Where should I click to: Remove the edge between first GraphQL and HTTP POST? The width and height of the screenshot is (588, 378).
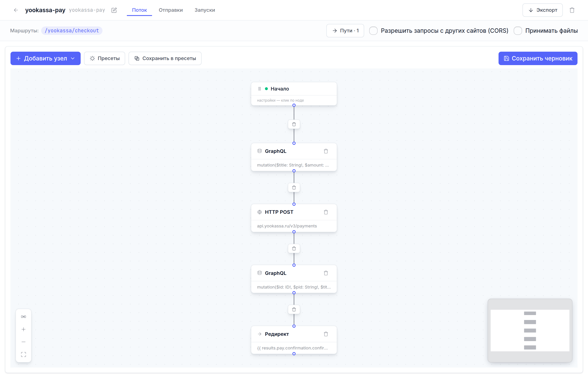(x=294, y=188)
